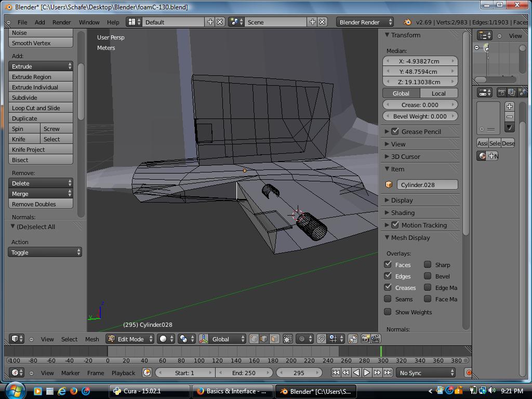Open the timeline editor type selector
Viewport: 532px width, 399px height.
tap(16, 373)
